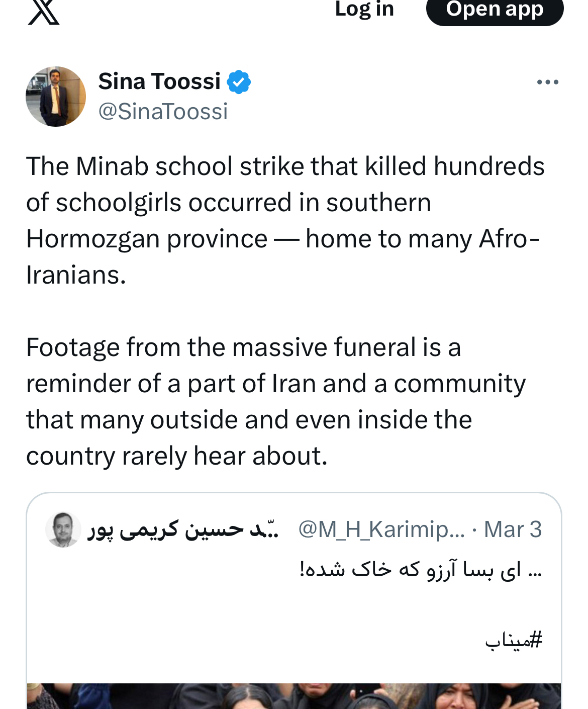Open the Sina Toossi display name

159,81
